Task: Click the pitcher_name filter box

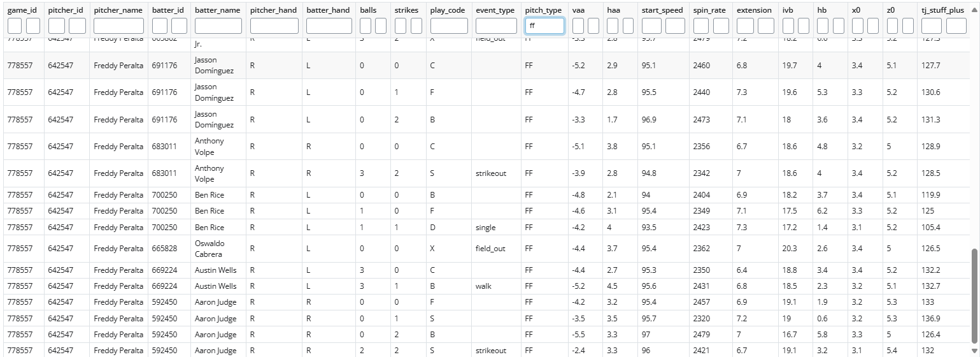Action: [x=118, y=26]
